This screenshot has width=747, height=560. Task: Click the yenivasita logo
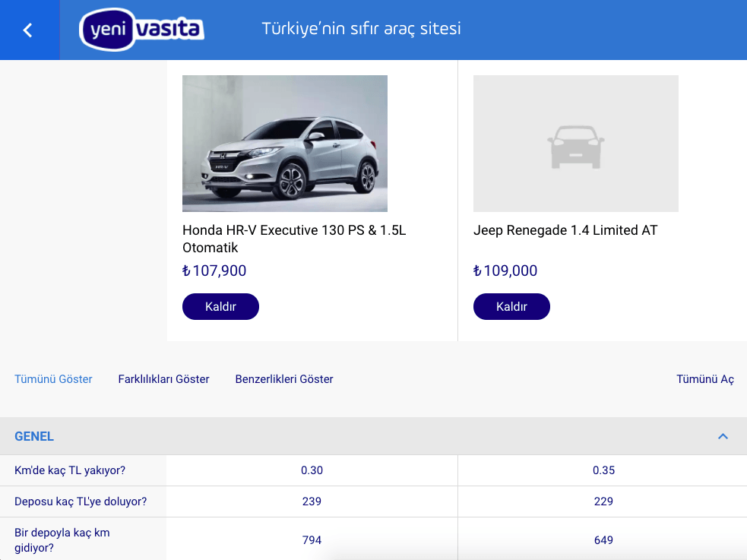tap(140, 30)
